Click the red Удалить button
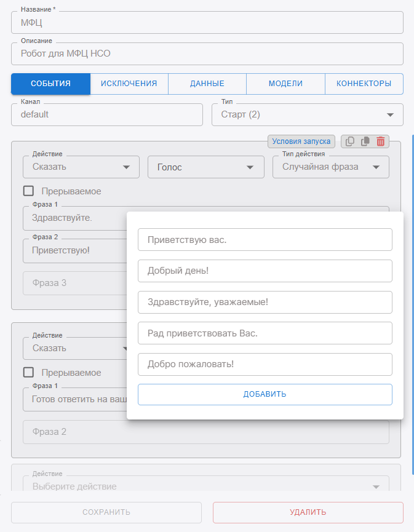The image size is (414, 532). click(308, 512)
